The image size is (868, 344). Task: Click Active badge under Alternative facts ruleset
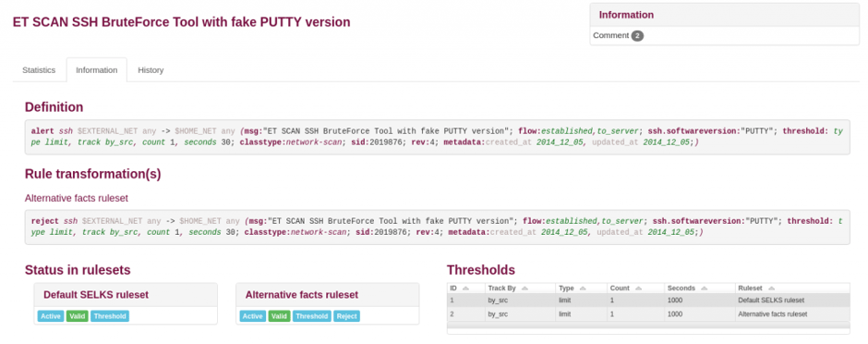pos(252,316)
